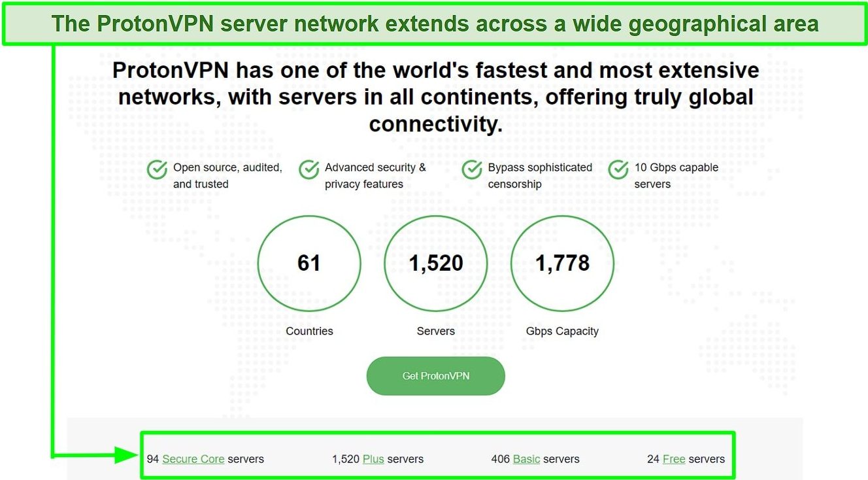Viewport: 868px width, 480px height.
Task: Click the '1,520' Plus servers count
Action: click(x=346, y=459)
